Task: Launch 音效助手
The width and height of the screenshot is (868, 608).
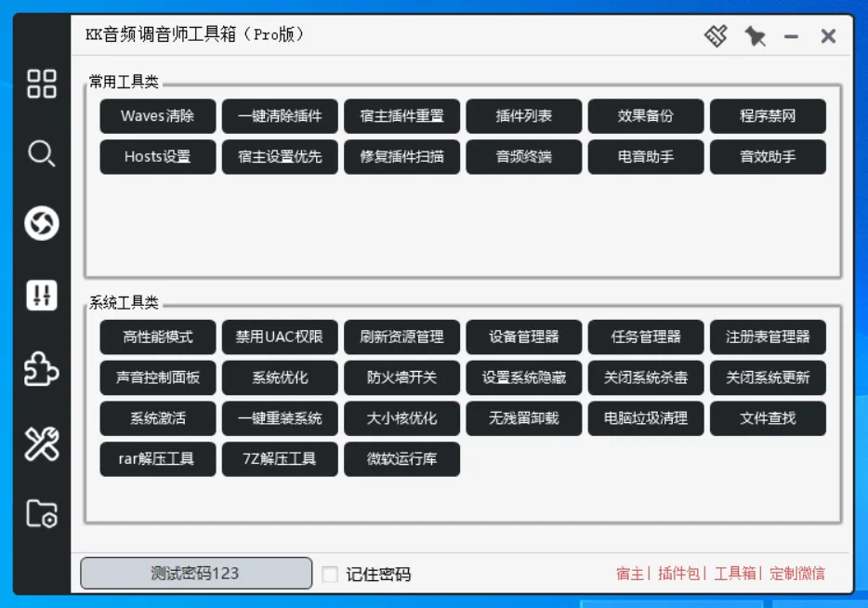Action: click(x=768, y=157)
